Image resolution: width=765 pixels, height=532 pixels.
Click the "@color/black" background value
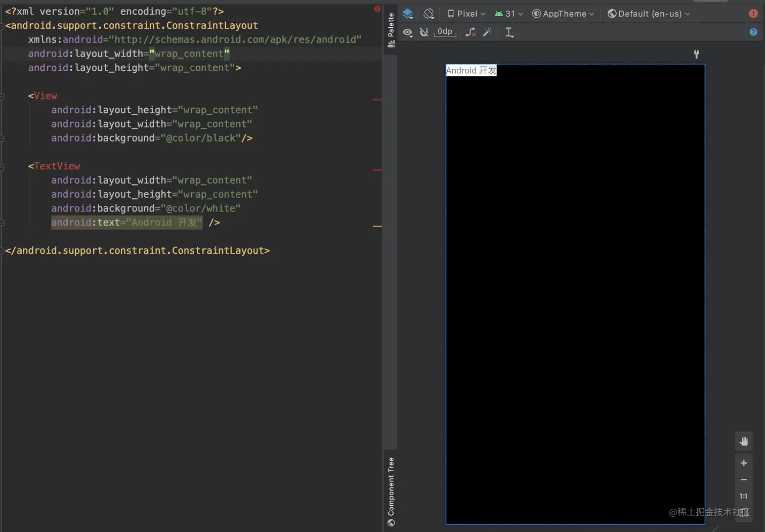(x=201, y=138)
